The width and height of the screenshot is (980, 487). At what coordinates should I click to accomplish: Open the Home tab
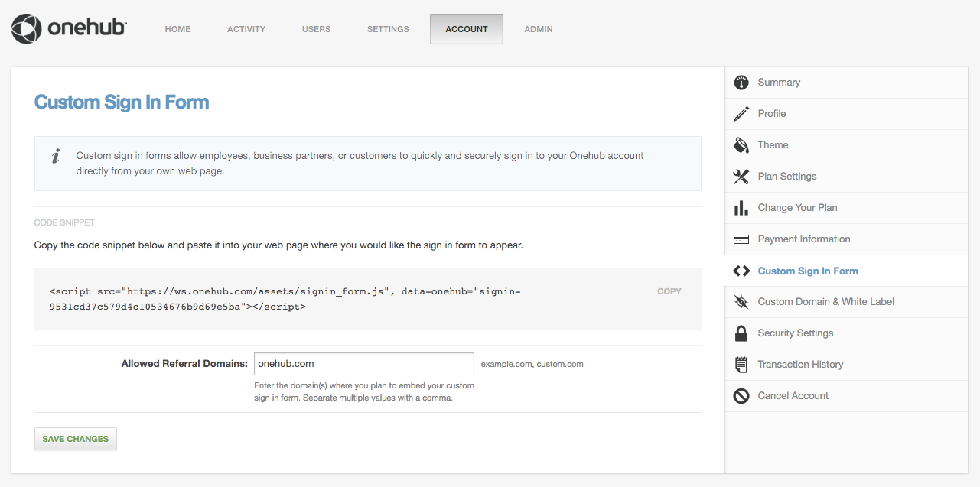click(178, 29)
